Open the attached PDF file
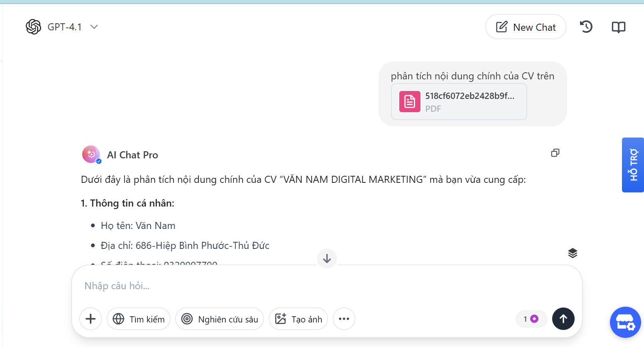Screen dimensions: 644x347 459,102
